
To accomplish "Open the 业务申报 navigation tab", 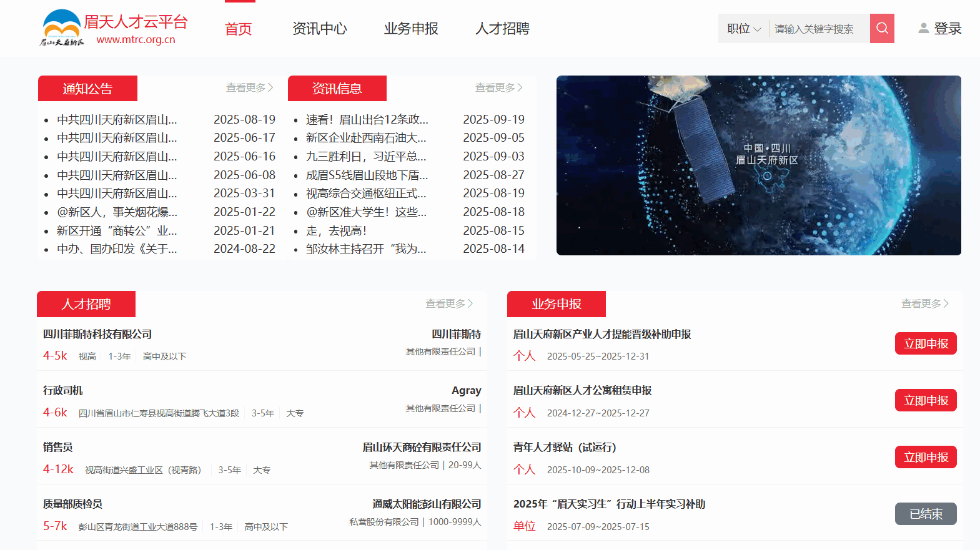I will click(411, 29).
